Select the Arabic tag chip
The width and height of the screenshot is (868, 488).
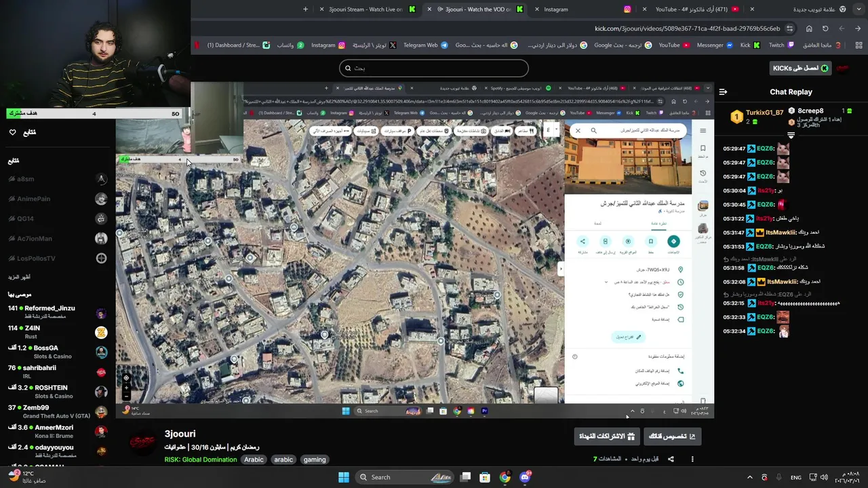point(254,460)
